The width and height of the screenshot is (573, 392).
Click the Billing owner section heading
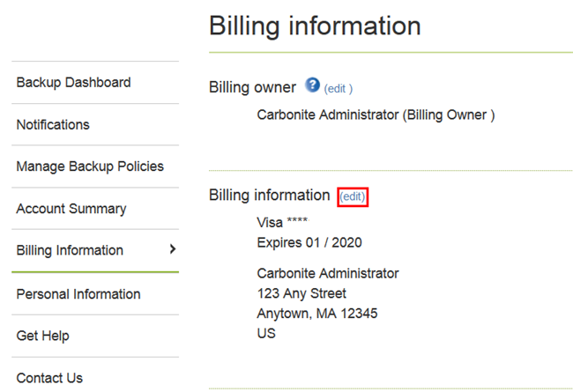click(252, 87)
